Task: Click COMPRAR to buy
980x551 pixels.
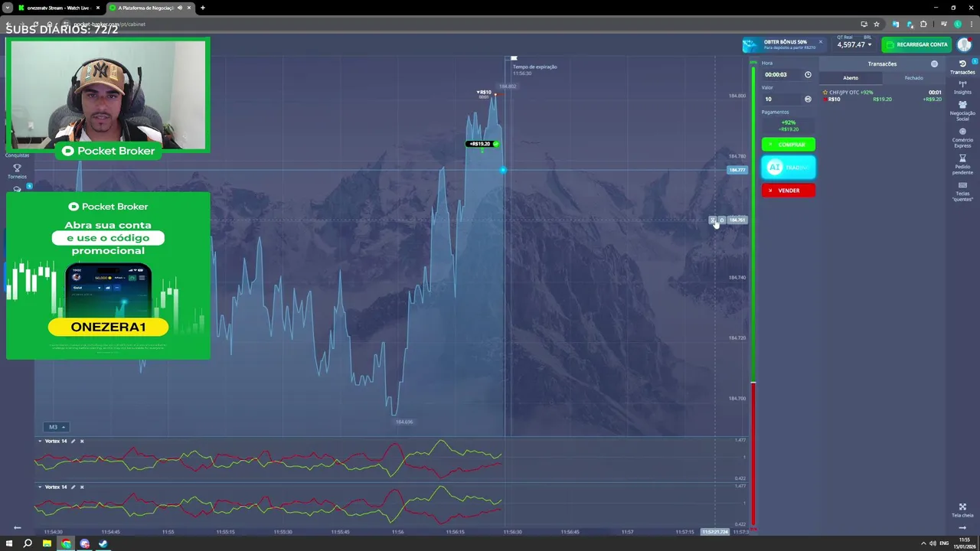Action: click(789, 144)
